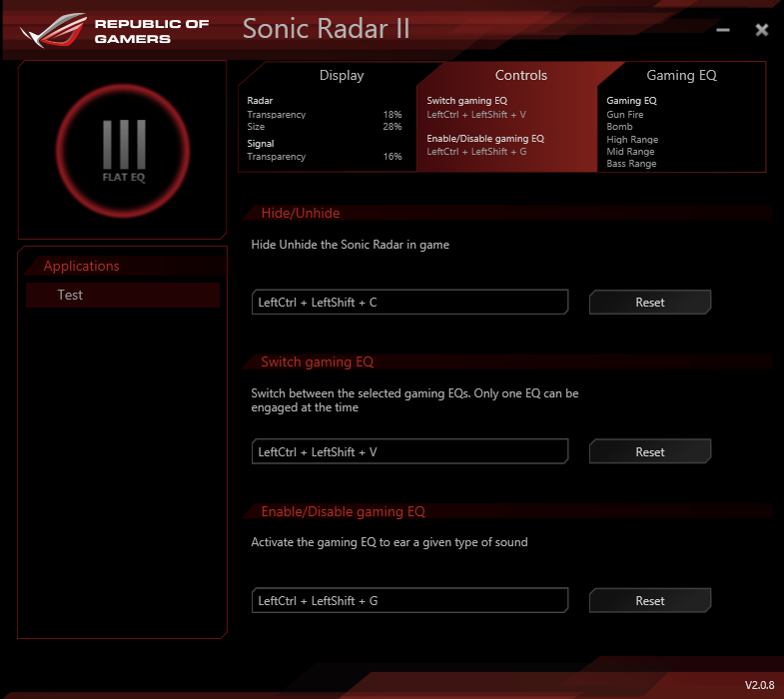The height and width of the screenshot is (699, 784).
Task: Reset the Enable/Disable gaming EQ hotkey
Action: [x=650, y=600]
